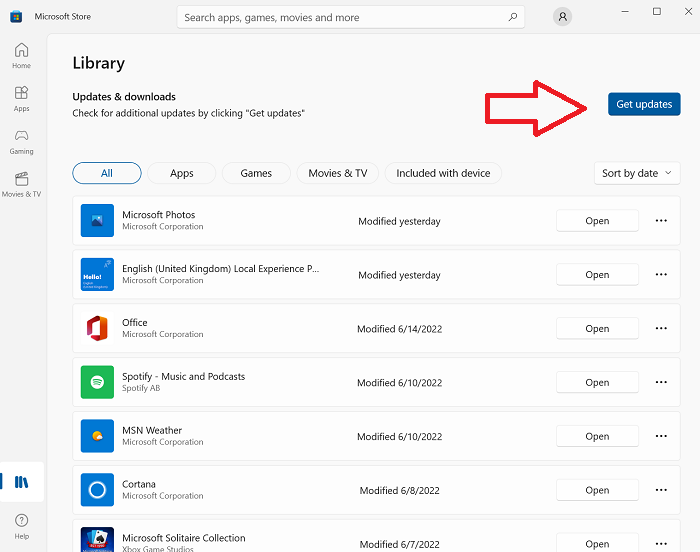
Task: Maximize the Microsoft Store window
Action: tap(657, 12)
